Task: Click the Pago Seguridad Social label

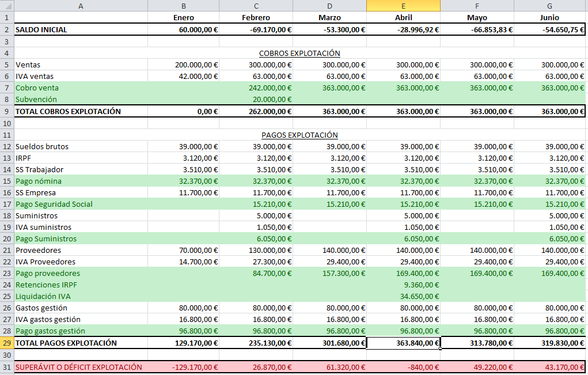Action: pyautogui.click(x=54, y=204)
